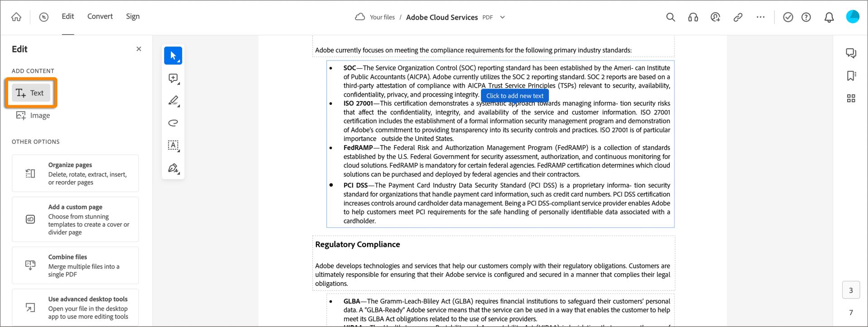Image resolution: width=868 pixels, height=327 pixels.
Task: Select the Add Text tool
Action: 31,93
